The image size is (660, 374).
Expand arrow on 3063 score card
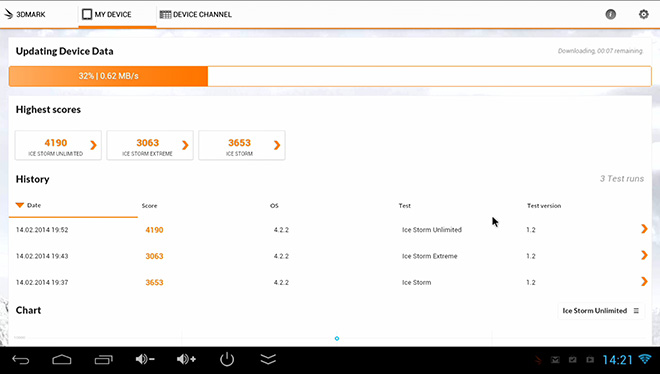185,145
